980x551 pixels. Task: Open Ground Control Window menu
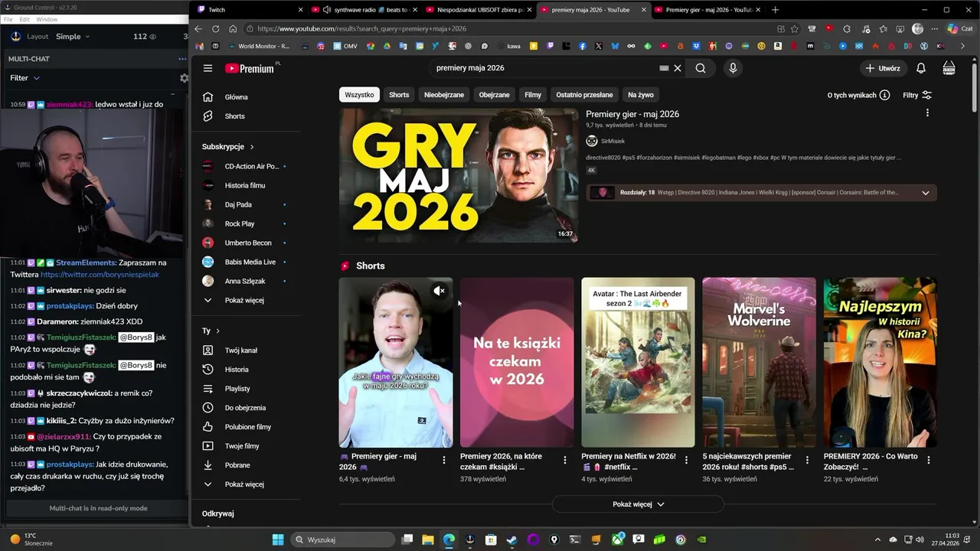(x=47, y=19)
